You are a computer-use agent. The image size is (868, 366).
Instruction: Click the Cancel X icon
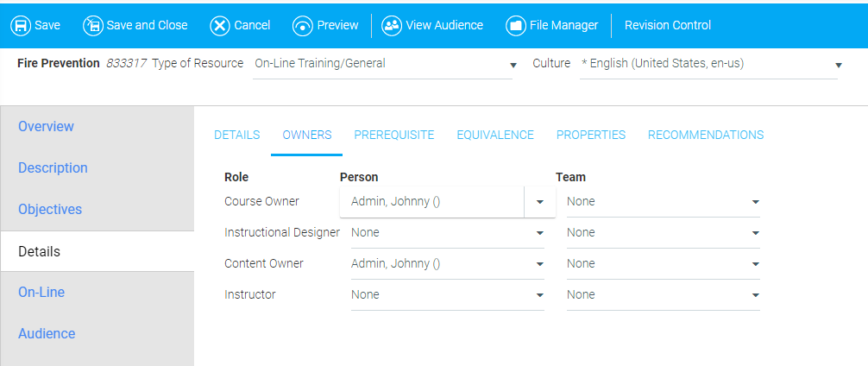tap(220, 26)
